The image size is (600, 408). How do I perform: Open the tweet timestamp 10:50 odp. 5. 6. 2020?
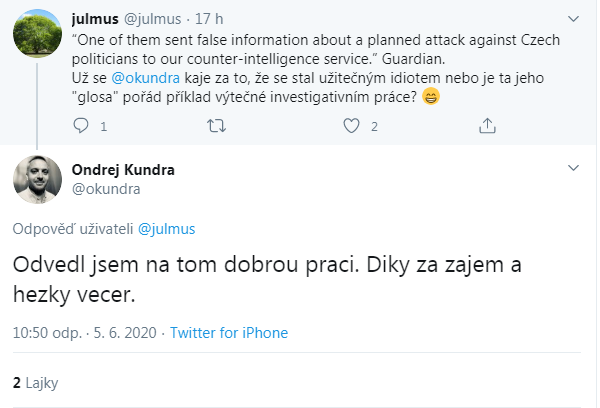point(84,333)
